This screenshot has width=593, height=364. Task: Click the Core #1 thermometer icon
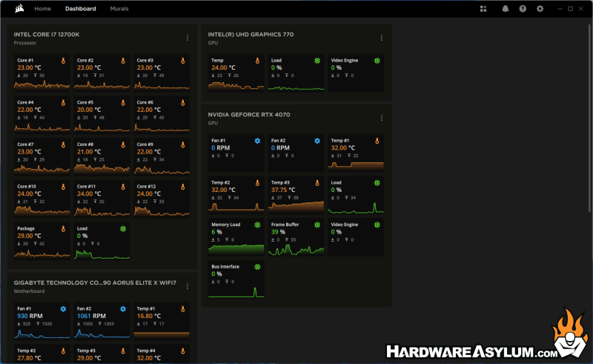63,60
